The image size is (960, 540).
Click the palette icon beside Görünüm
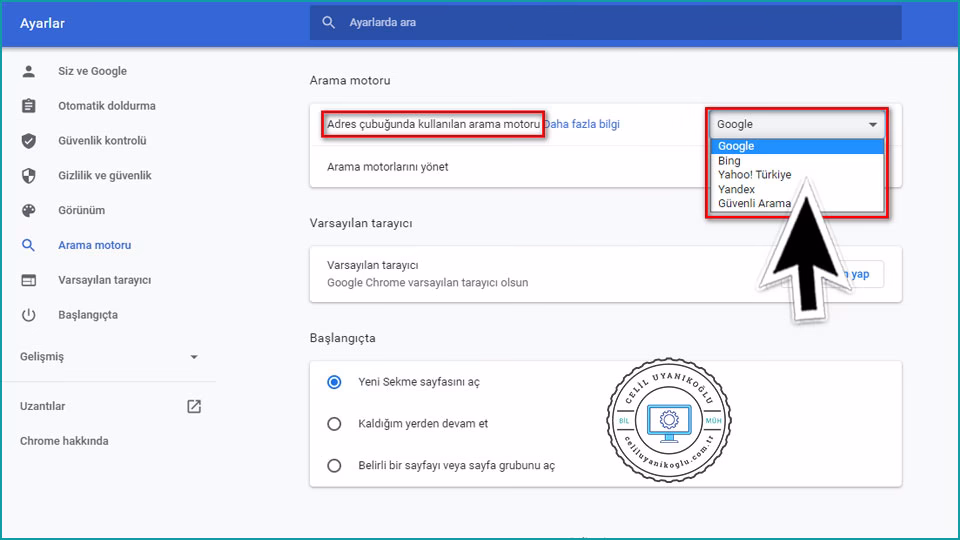pyautogui.click(x=29, y=211)
